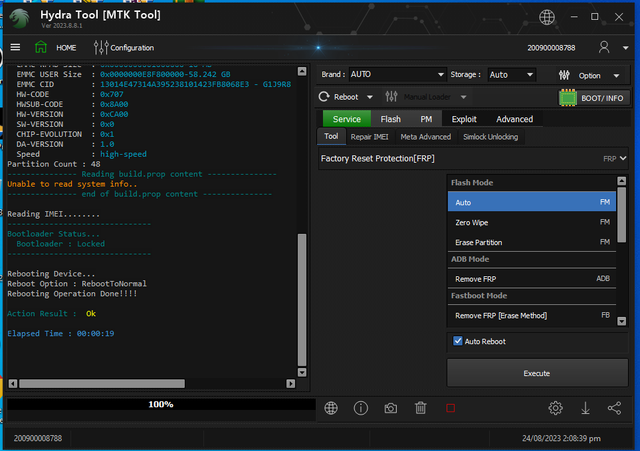Select Zero Wipe flash mode
The width and height of the screenshot is (640, 451).
pos(532,222)
